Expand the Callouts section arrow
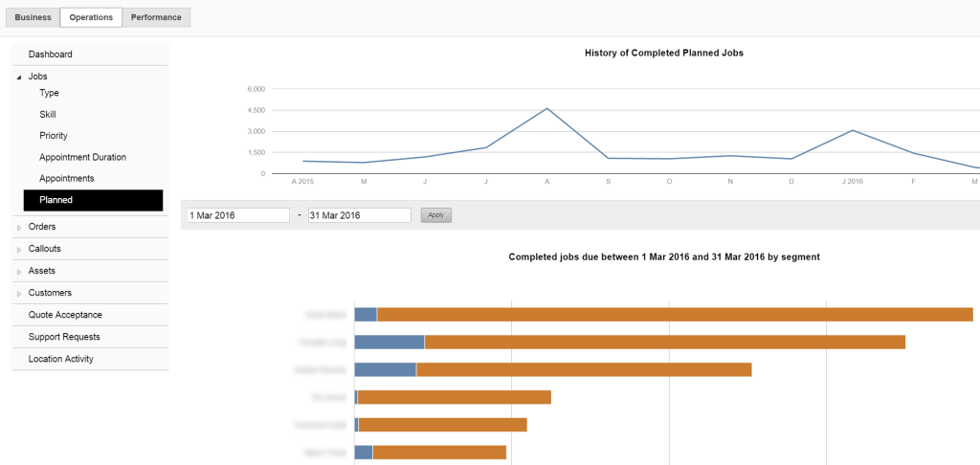The image size is (980, 465). pyautogui.click(x=19, y=250)
